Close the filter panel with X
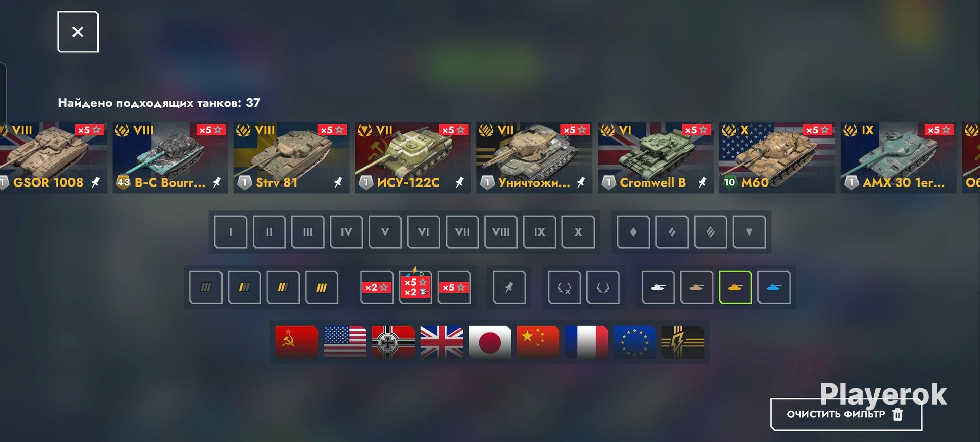This screenshot has width=980, height=442. [x=78, y=32]
